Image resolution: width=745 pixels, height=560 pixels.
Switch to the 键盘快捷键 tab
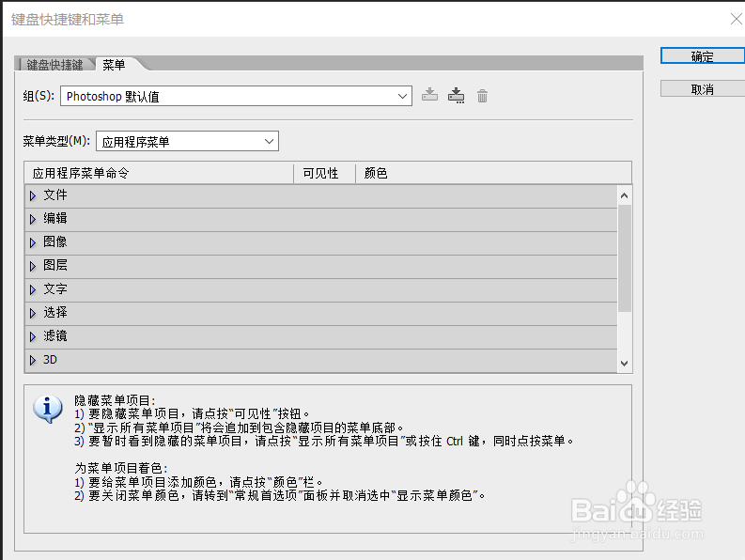coord(54,65)
